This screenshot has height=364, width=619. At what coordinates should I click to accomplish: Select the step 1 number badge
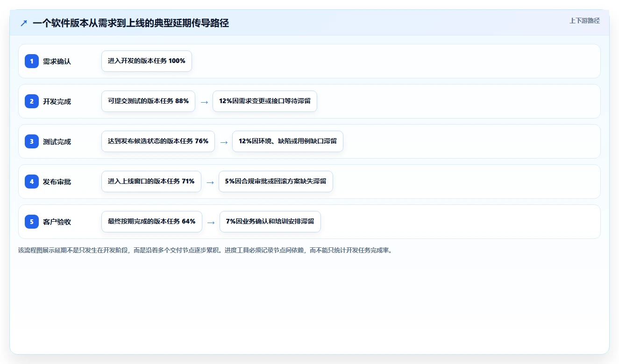(32, 61)
